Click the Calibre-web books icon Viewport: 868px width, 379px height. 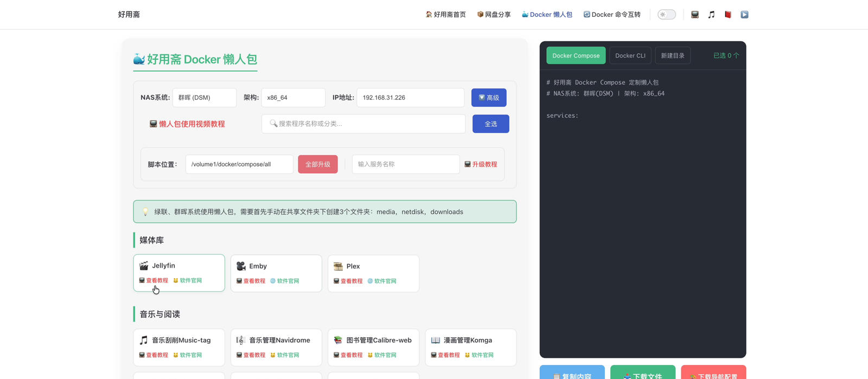coord(338,340)
